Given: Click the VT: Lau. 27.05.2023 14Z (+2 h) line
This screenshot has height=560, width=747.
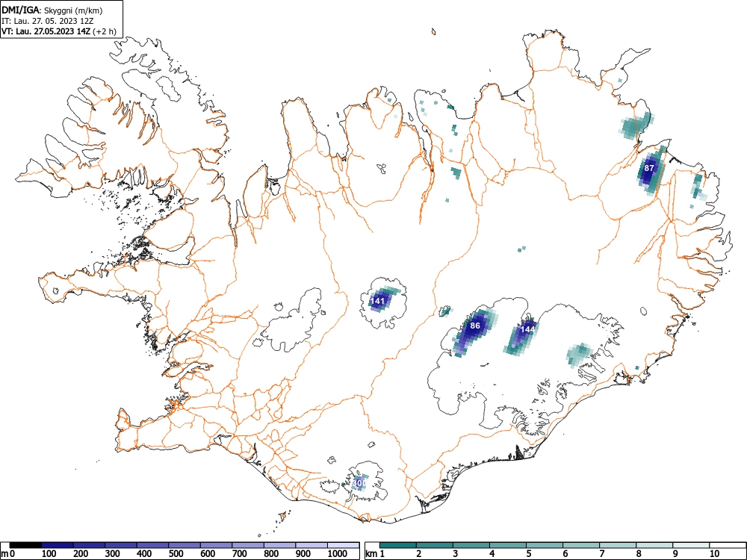Looking at the screenshot, I should click(x=58, y=31).
